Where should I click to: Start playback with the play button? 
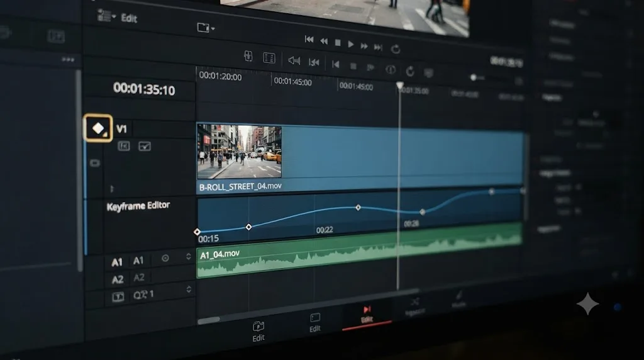(351, 44)
